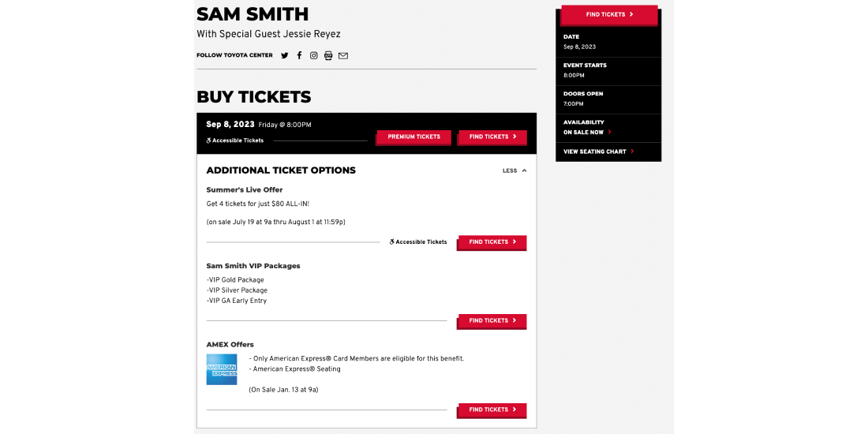868x434 pixels.
Task: Open the View Seating Chart link
Action: (x=598, y=152)
